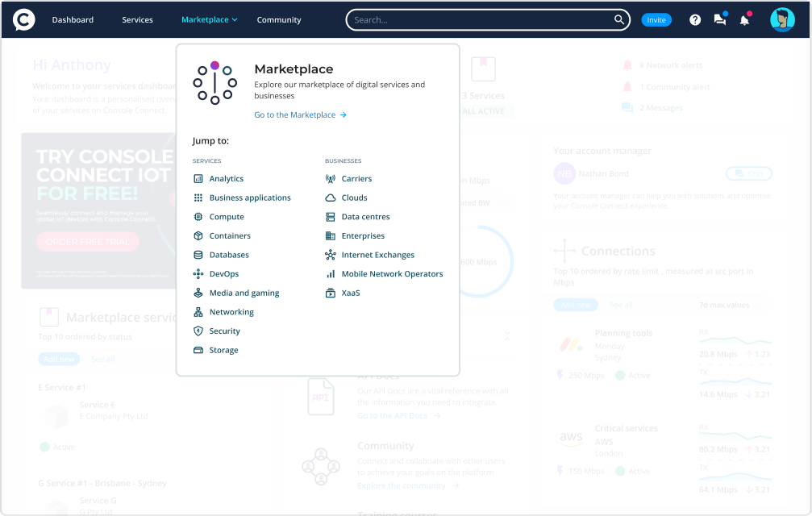The height and width of the screenshot is (516, 812).
Task: Open the Community nav item
Action: click(279, 19)
